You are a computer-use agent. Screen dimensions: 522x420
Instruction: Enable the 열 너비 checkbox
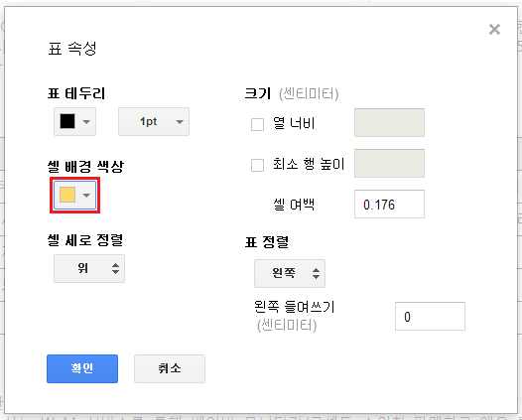pyautogui.click(x=257, y=124)
